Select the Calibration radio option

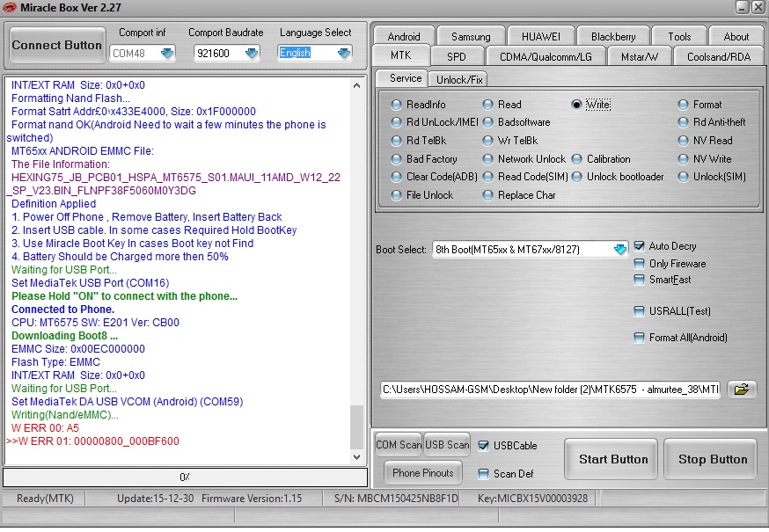tap(577, 159)
